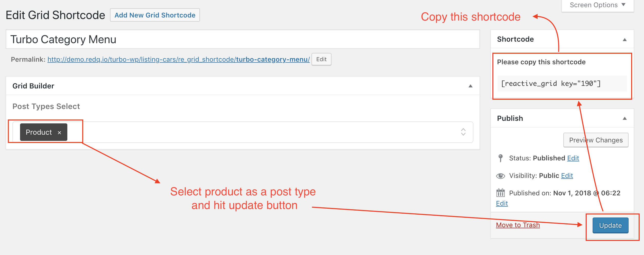This screenshot has width=644, height=255.
Task: Click Preview Changes button
Action: 596,140
